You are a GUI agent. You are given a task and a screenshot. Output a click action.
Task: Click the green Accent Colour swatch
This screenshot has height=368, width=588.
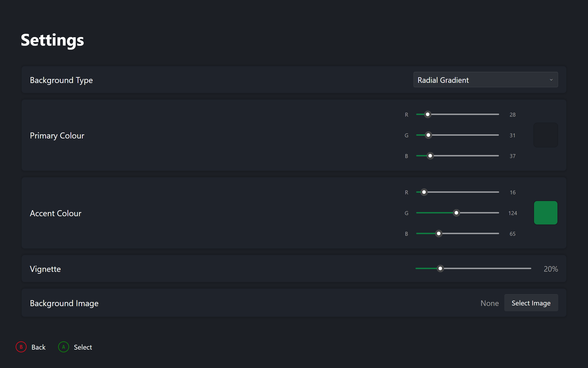tap(546, 213)
